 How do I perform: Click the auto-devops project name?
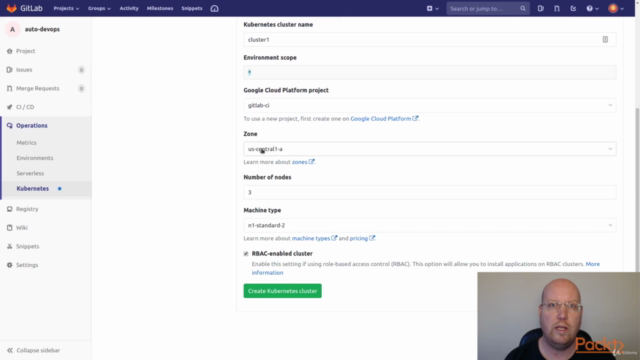pyautogui.click(x=42, y=29)
